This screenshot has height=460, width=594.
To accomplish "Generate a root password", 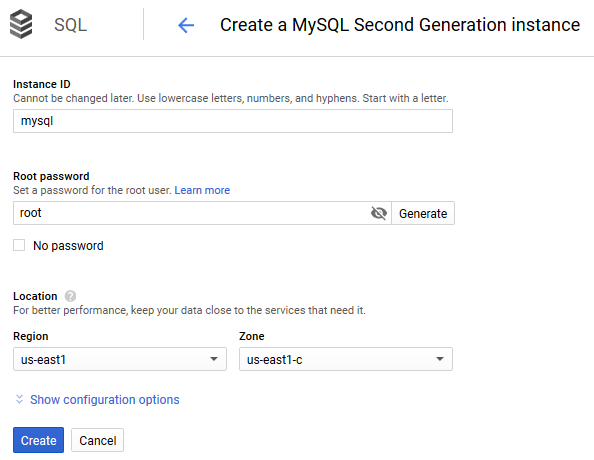I will tap(423, 213).
